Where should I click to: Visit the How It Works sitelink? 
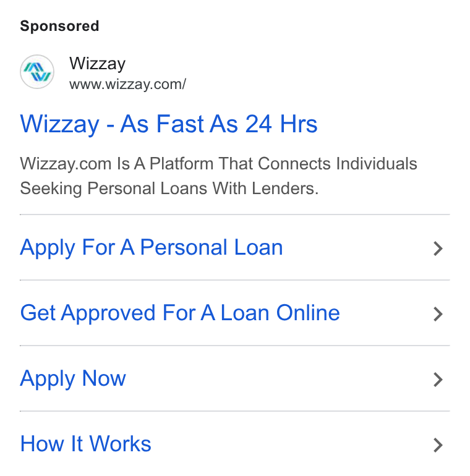85,444
